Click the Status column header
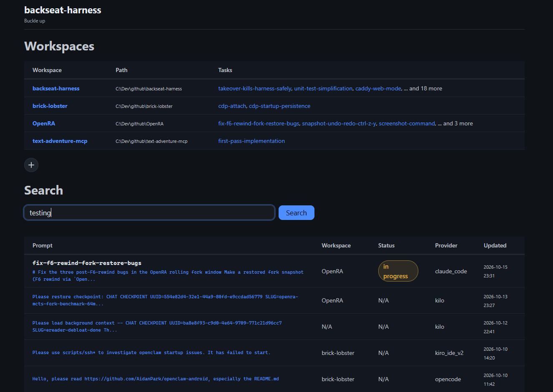Image resolution: width=553 pixels, height=392 pixels. coord(386,245)
